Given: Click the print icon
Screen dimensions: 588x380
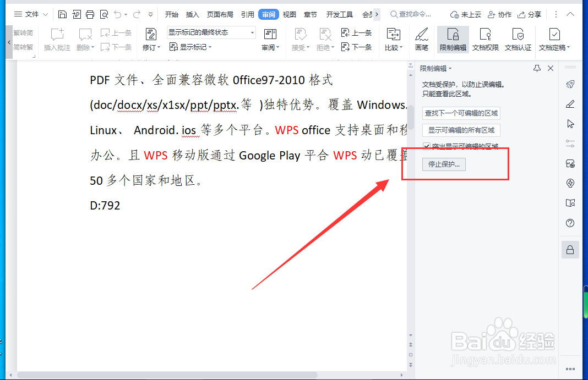Looking at the screenshot, I should [x=90, y=15].
